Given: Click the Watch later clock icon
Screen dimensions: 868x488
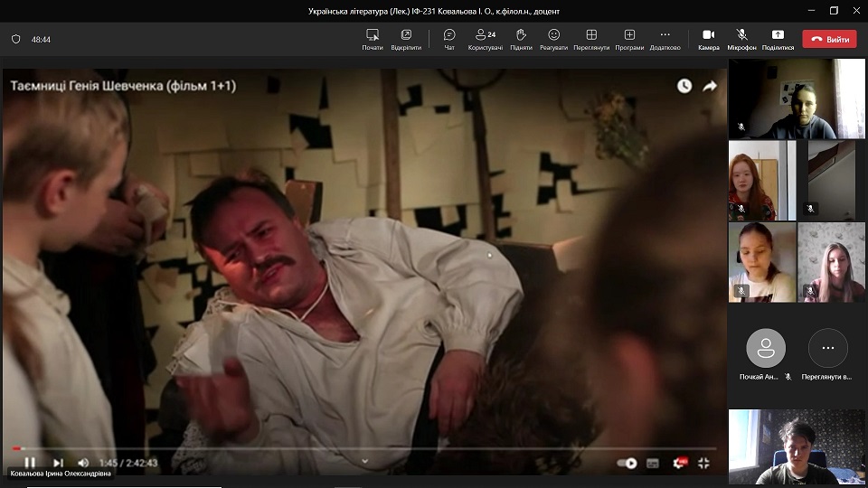Looking at the screenshot, I should coord(684,86).
